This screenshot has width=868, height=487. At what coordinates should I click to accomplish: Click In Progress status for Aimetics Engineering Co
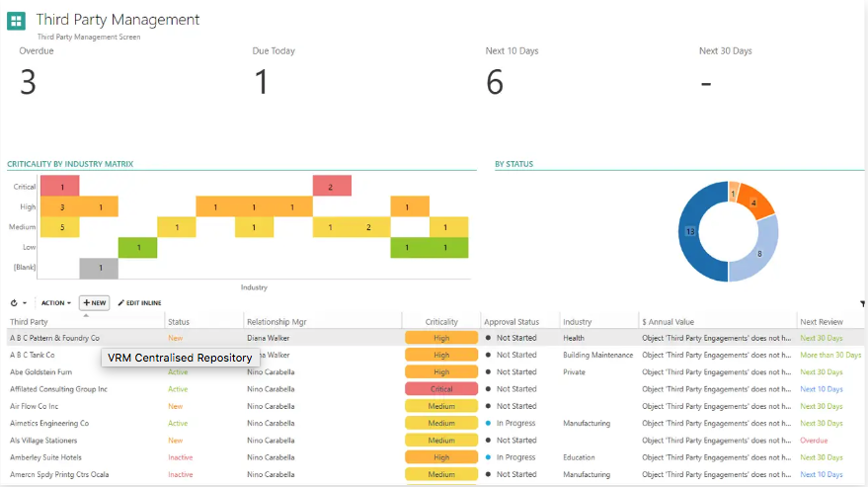[x=515, y=424]
